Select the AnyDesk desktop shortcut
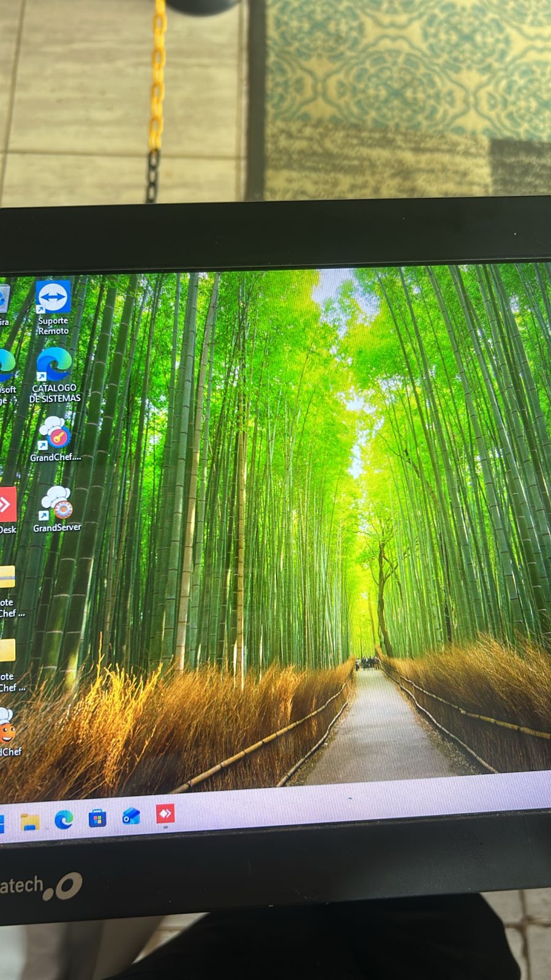The image size is (551, 980). 6,505
